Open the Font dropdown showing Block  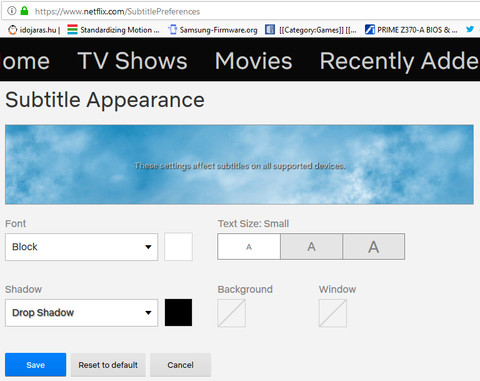coord(81,247)
